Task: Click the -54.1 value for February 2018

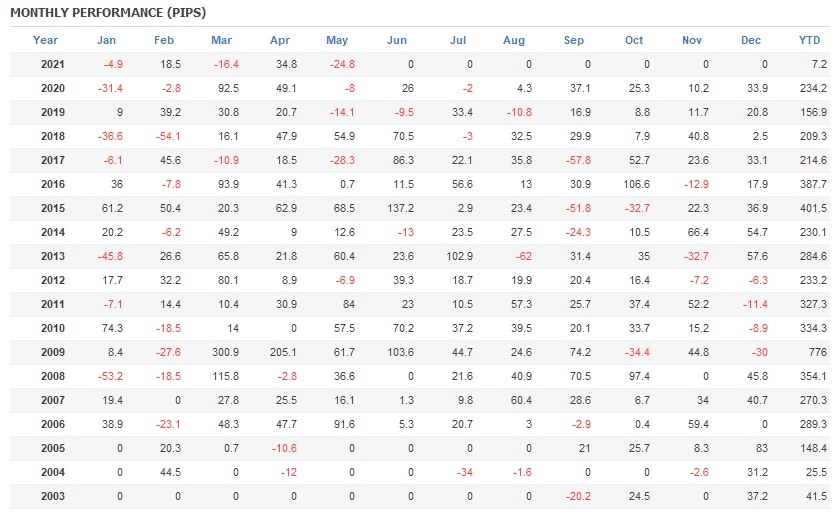Action: click(167, 136)
